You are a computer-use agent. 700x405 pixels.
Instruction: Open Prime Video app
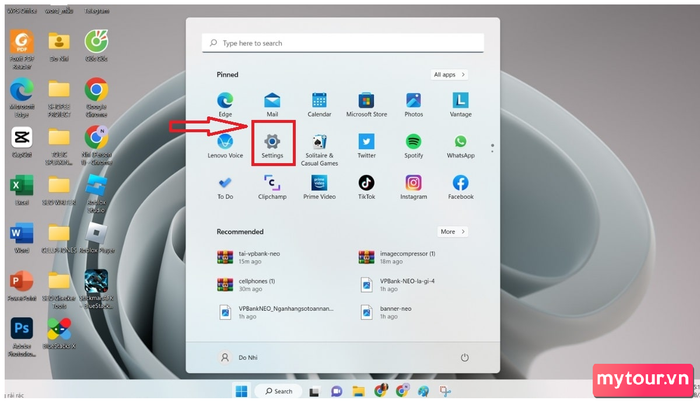pyautogui.click(x=319, y=187)
